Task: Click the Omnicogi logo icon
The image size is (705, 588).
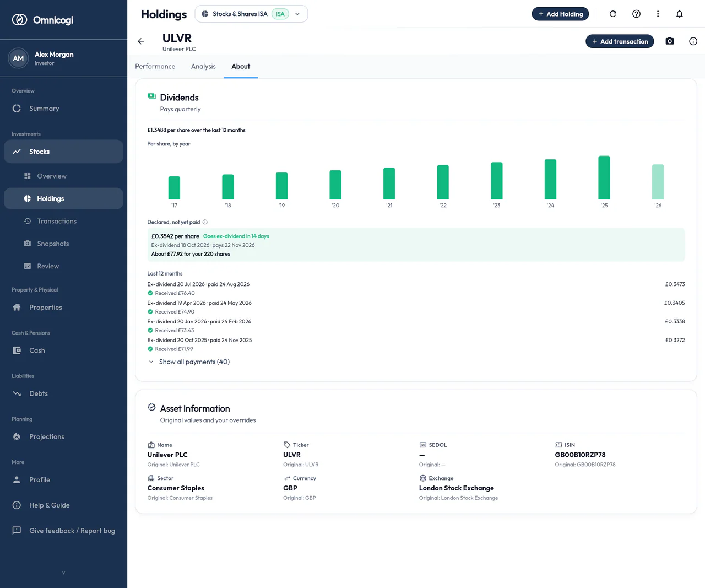Action: pos(20,20)
